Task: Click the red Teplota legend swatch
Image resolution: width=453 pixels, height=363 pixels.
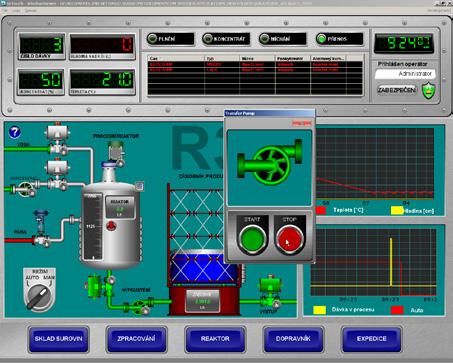Action: click(x=321, y=210)
